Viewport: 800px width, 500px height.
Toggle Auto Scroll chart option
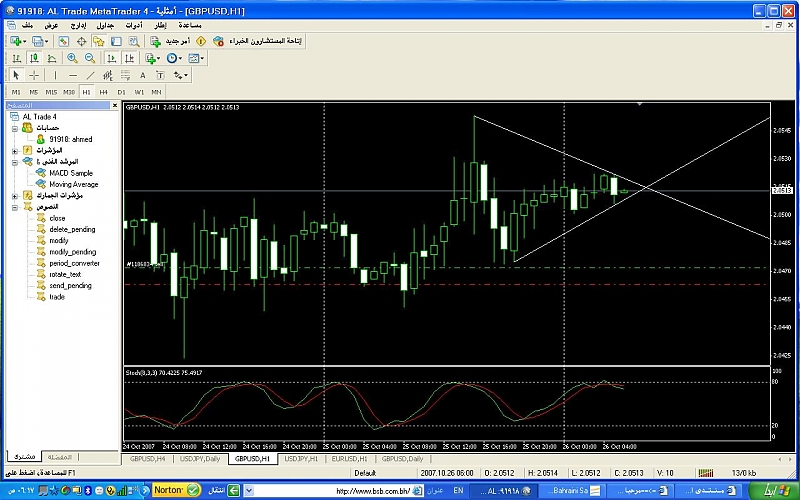tap(112, 58)
